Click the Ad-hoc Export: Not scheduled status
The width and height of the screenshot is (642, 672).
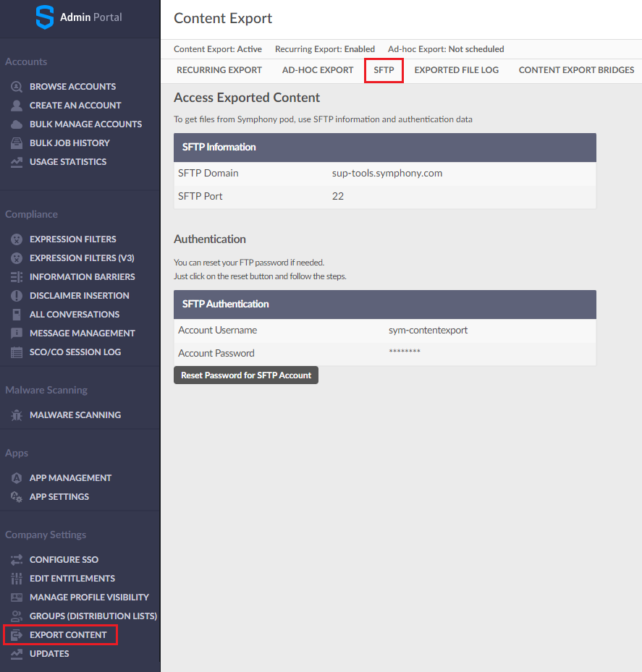446,49
